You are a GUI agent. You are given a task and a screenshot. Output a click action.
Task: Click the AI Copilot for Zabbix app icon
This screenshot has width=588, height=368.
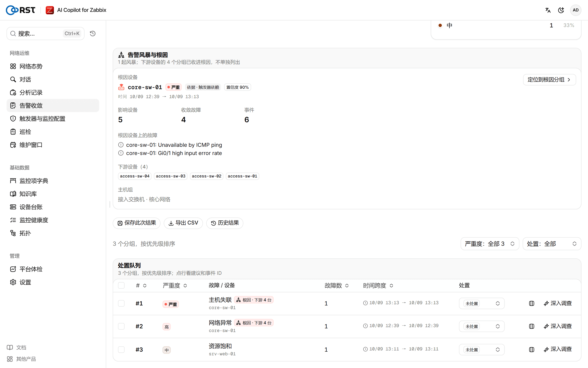click(50, 10)
